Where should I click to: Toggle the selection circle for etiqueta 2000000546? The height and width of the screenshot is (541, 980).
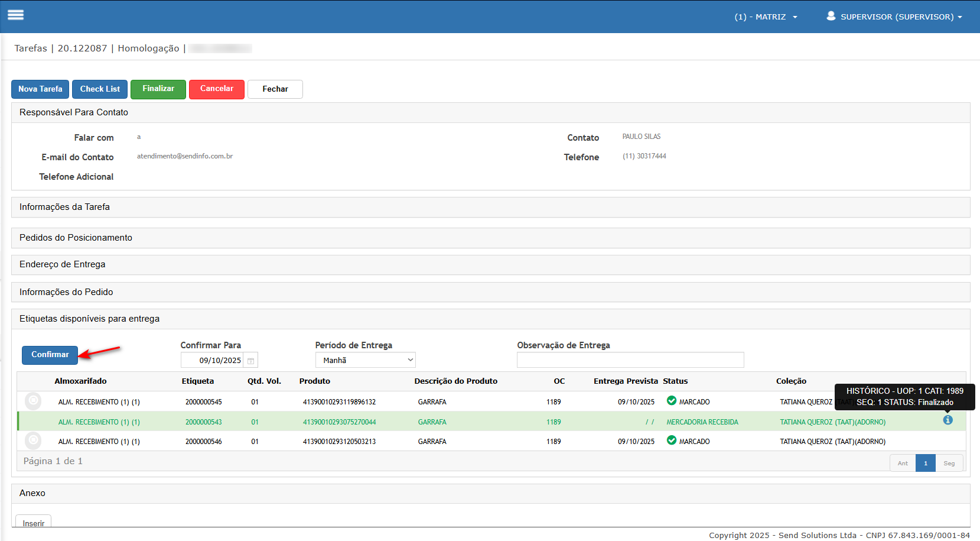pos(34,441)
